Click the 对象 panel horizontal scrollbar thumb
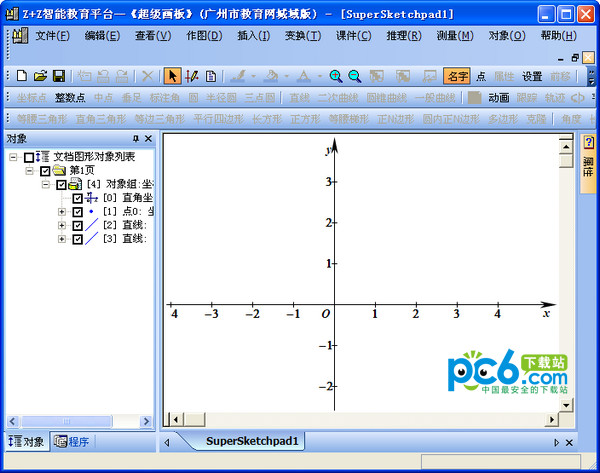The height and width of the screenshot is (473, 600). click(x=67, y=421)
